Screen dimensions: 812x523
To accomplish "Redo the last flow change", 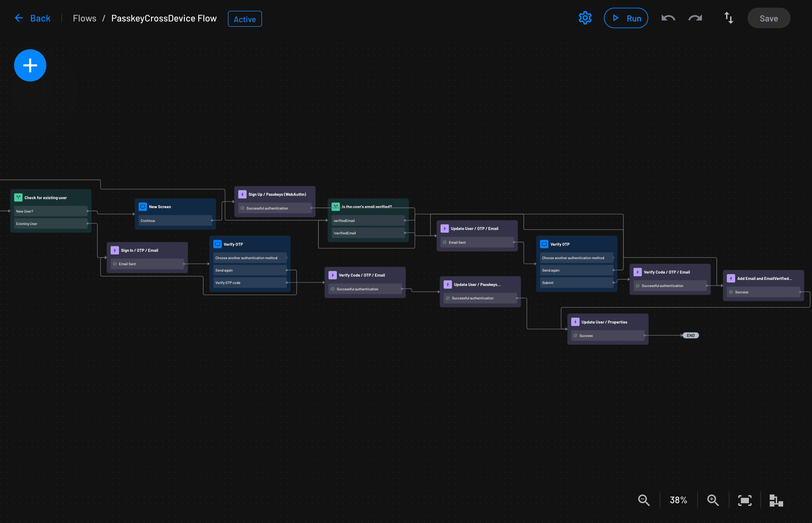I will (695, 18).
